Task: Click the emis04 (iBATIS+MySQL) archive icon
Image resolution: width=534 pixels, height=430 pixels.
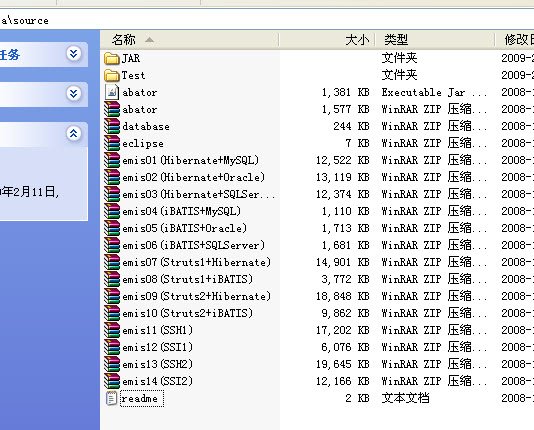Action: (112, 211)
